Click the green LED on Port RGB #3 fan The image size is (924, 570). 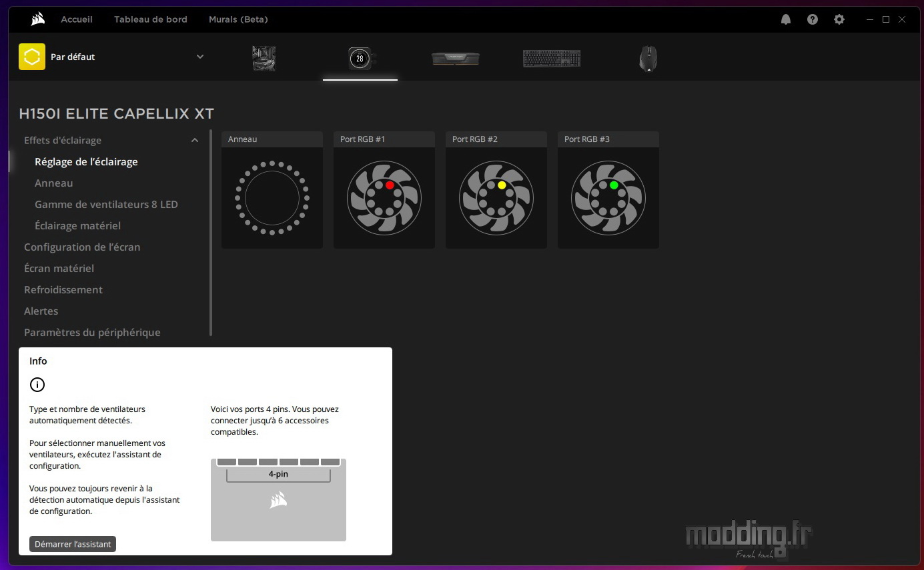(614, 185)
